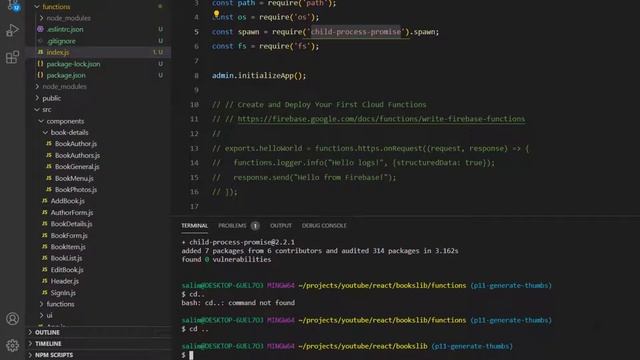Open BookList.js file
This screenshot has width=640, height=360.
coord(66,258)
